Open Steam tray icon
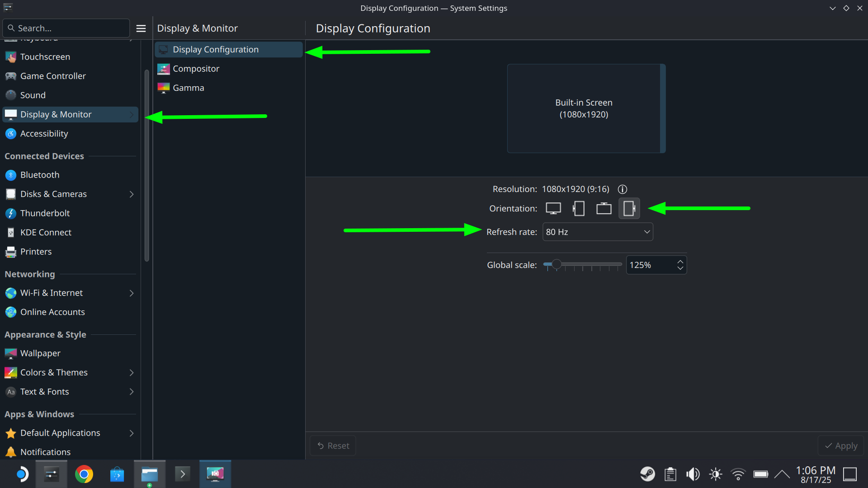This screenshot has height=488, width=868. pyautogui.click(x=647, y=474)
